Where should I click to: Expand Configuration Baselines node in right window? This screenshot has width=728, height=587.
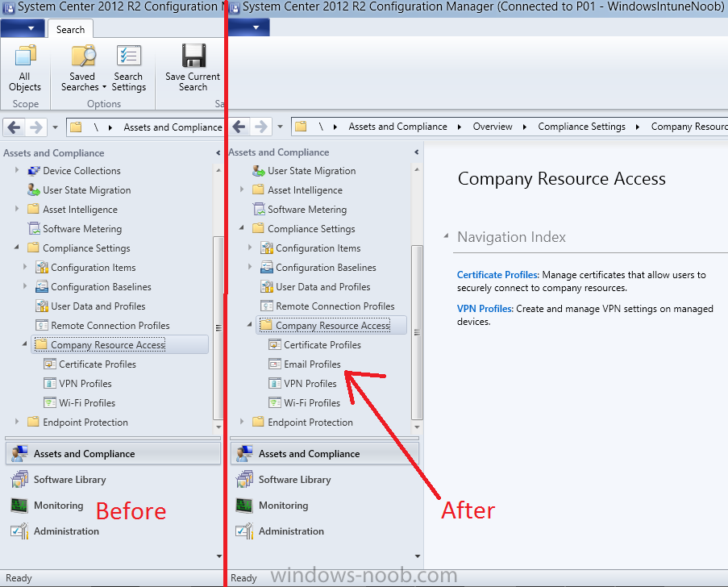click(x=250, y=267)
